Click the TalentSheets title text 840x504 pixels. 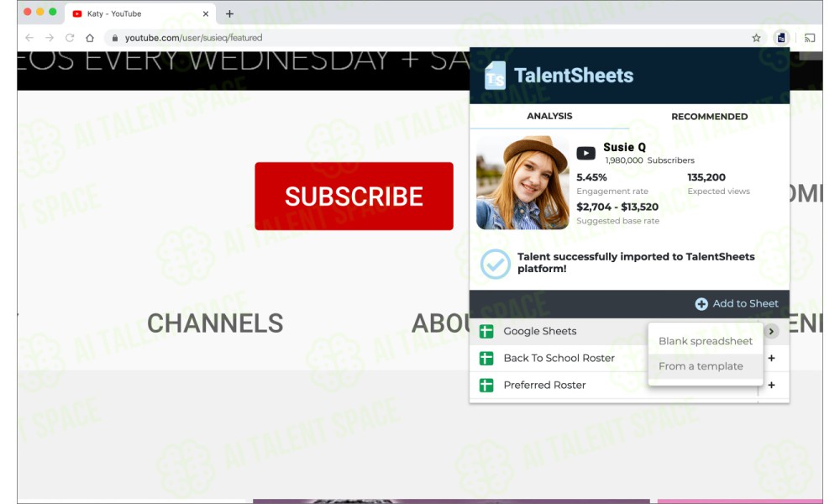(x=574, y=76)
